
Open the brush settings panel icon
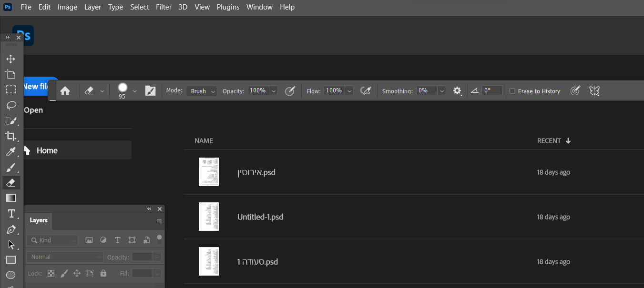(x=150, y=91)
